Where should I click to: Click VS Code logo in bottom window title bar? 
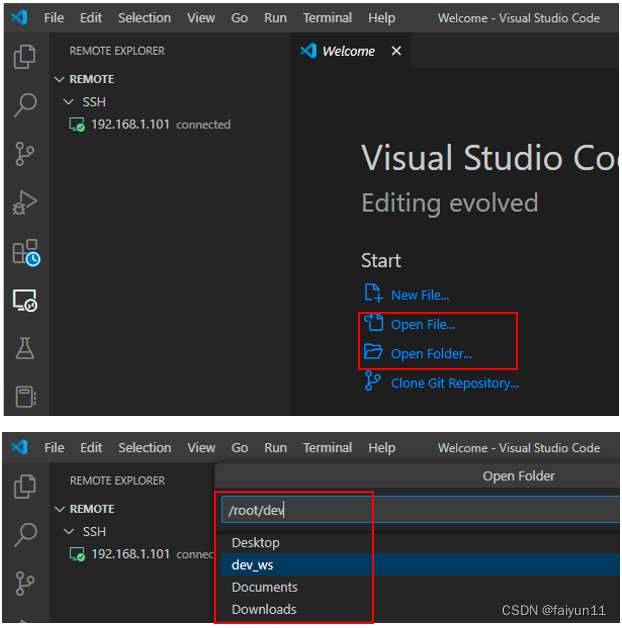(19, 447)
